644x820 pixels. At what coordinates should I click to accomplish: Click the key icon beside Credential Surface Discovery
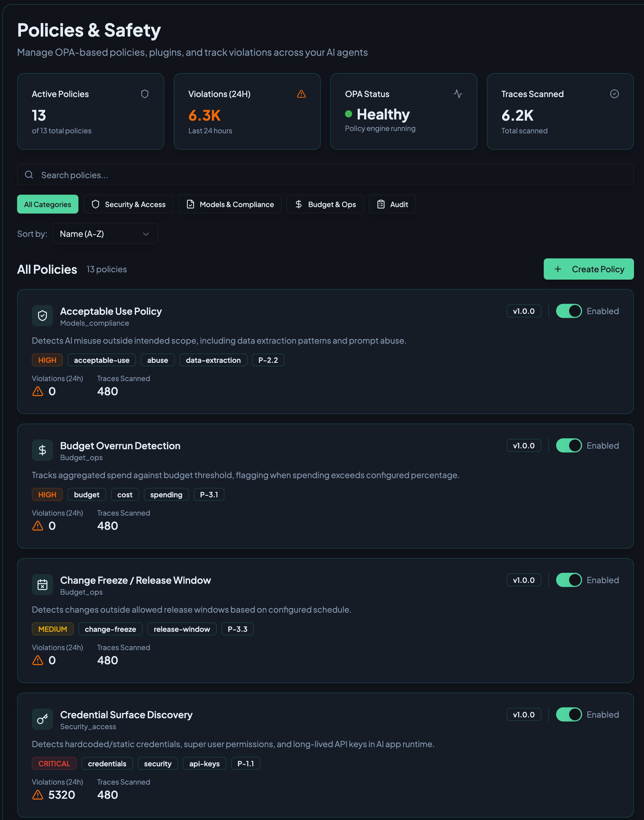pyautogui.click(x=42, y=719)
